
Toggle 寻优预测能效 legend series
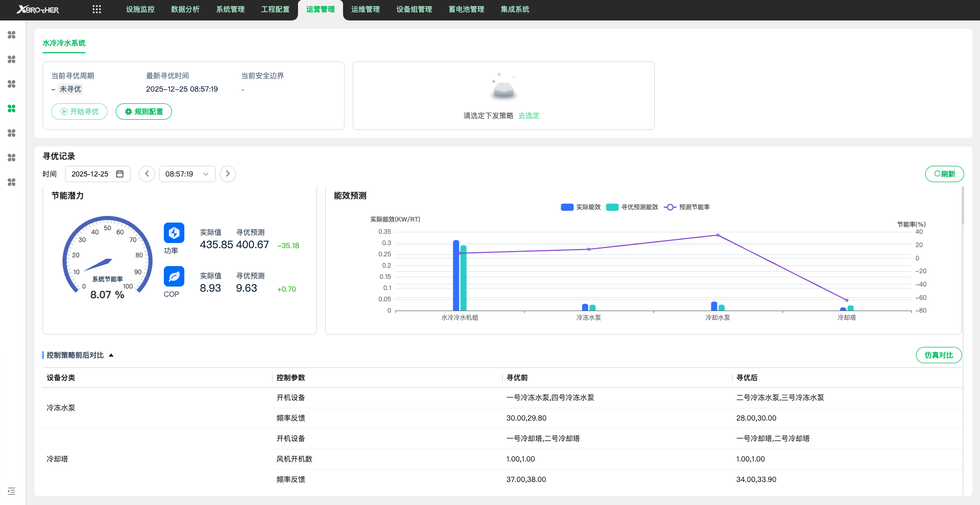(x=632, y=207)
